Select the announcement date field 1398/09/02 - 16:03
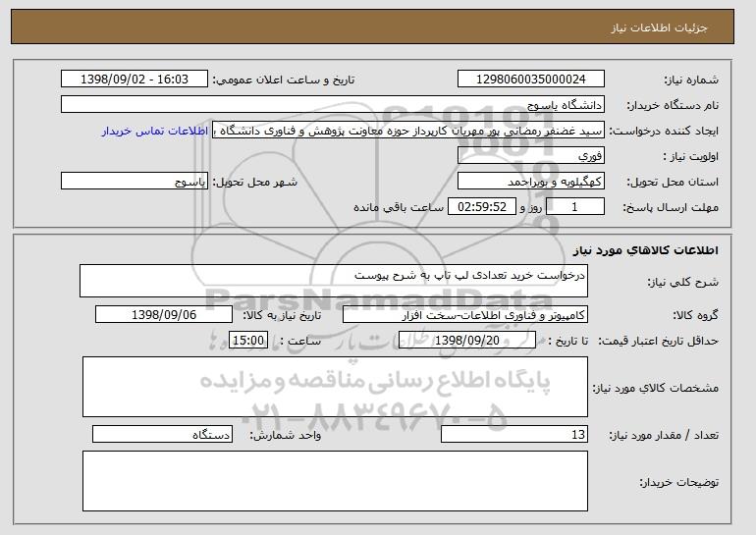Image resolution: width=756 pixels, height=535 pixels. pyautogui.click(x=135, y=80)
